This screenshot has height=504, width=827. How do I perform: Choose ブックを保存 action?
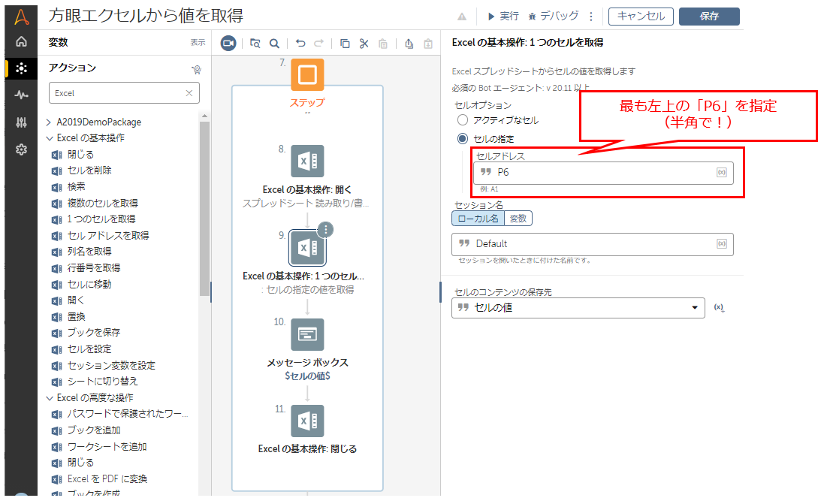[93, 333]
